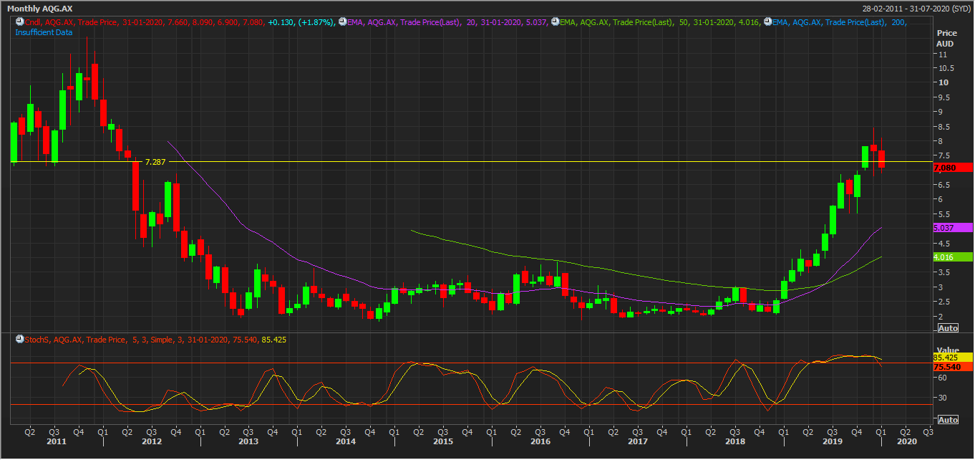The image size is (975, 460).
Task: Select the blue EMA 200 legend text
Action: click(x=840, y=22)
